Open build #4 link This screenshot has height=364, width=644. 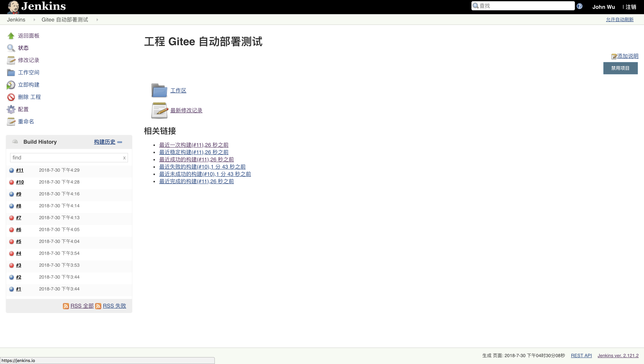coord(19,253)
